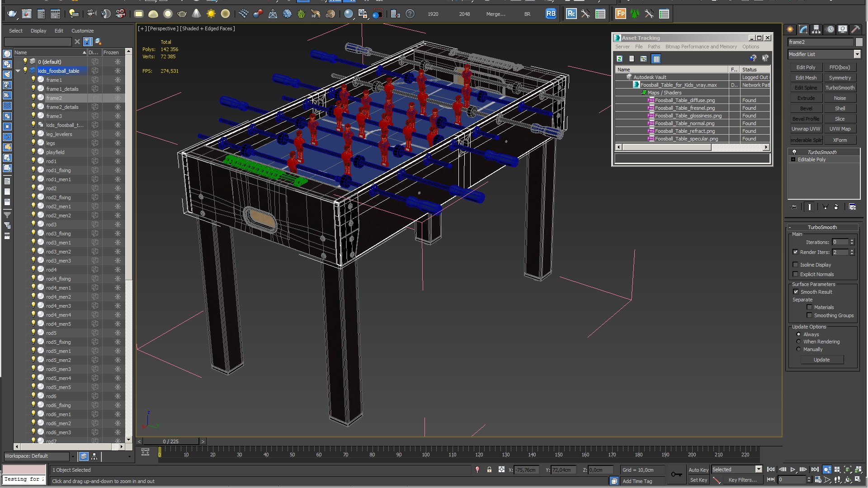The height and width of the screenshot is (488, 868).
Task: Open Customize menu in scene explorer
Action: coord(82,31)
